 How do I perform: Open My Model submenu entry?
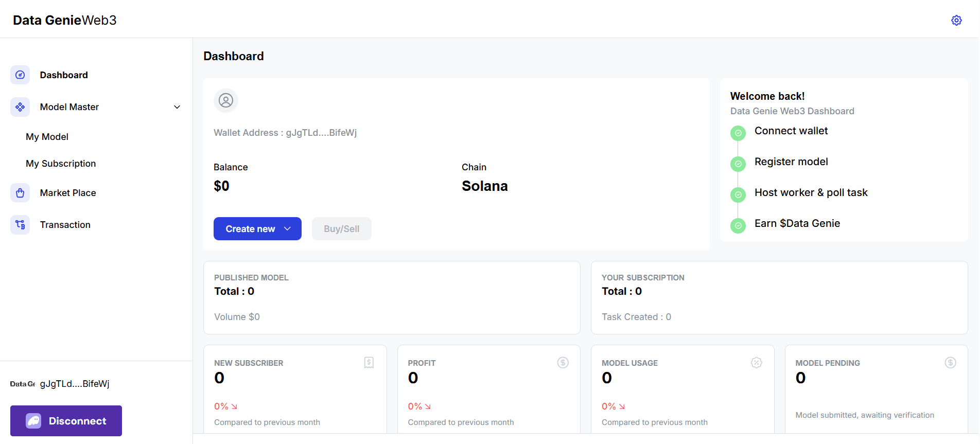[x=47, y=137]
